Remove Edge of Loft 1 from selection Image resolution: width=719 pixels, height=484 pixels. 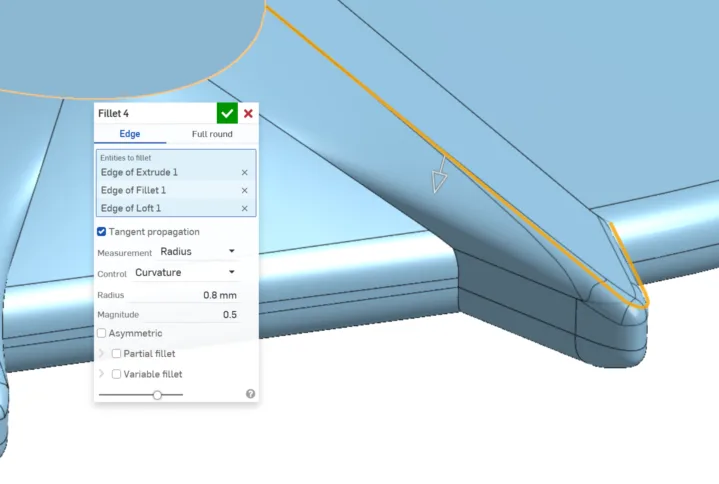tap(244, 208)
